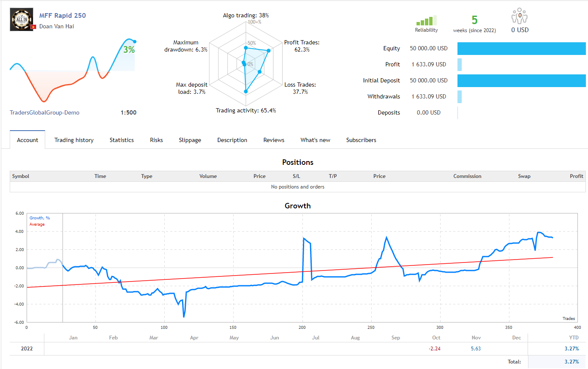
Task: Open author Doan Van Hai profile
Action: pos(57,26)
